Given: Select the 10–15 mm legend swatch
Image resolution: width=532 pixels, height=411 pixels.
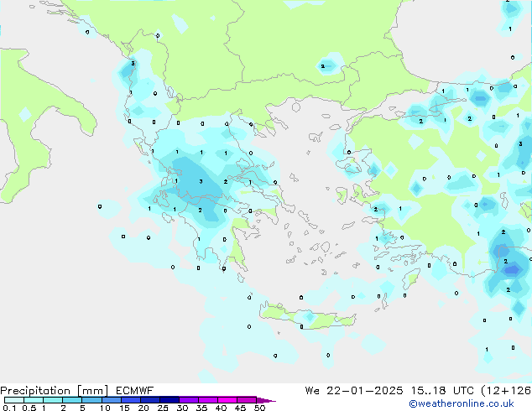Looking at the screenshot, I should click(112, 400).
